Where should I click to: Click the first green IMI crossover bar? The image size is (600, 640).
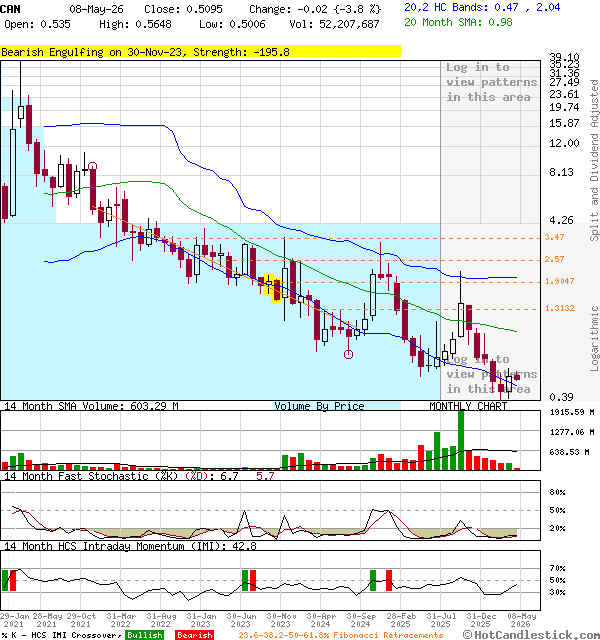(5, 580)
